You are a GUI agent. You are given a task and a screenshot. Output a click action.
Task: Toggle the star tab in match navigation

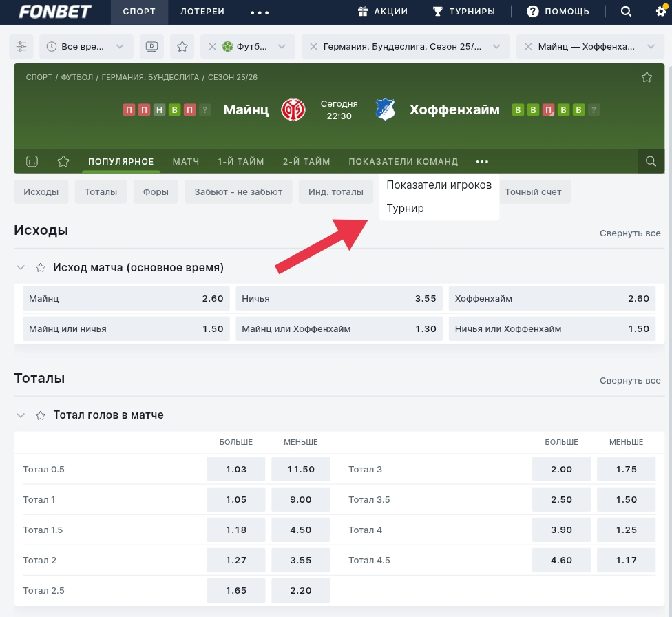(63, 162)
